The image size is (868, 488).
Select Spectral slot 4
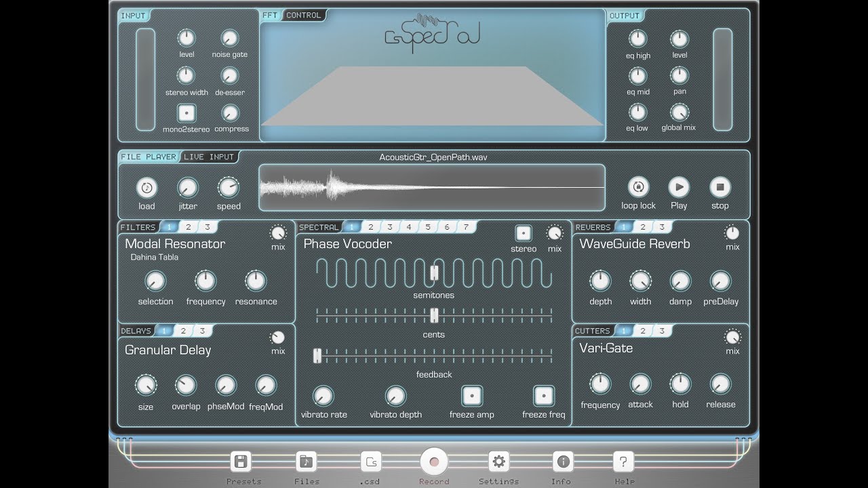tap(409, 227)
